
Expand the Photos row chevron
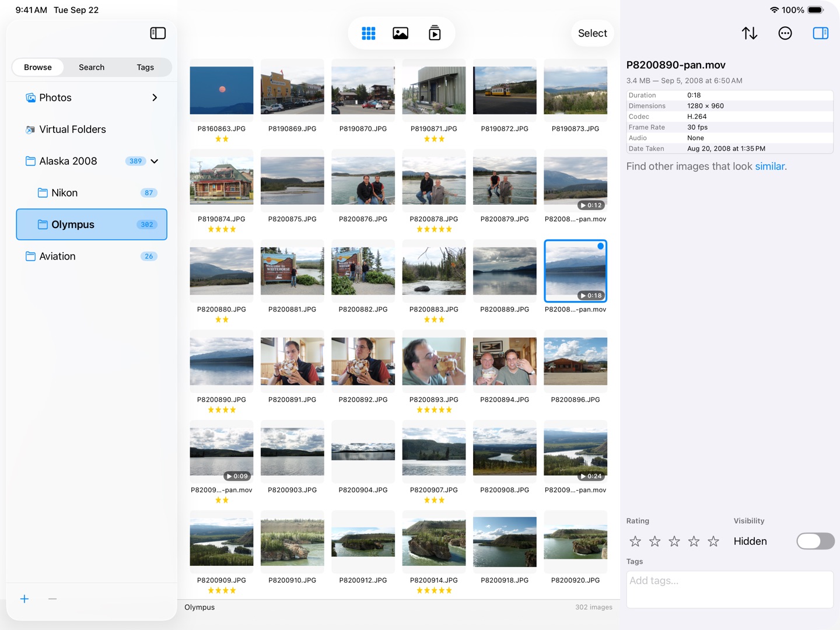[x=155, y=97]
